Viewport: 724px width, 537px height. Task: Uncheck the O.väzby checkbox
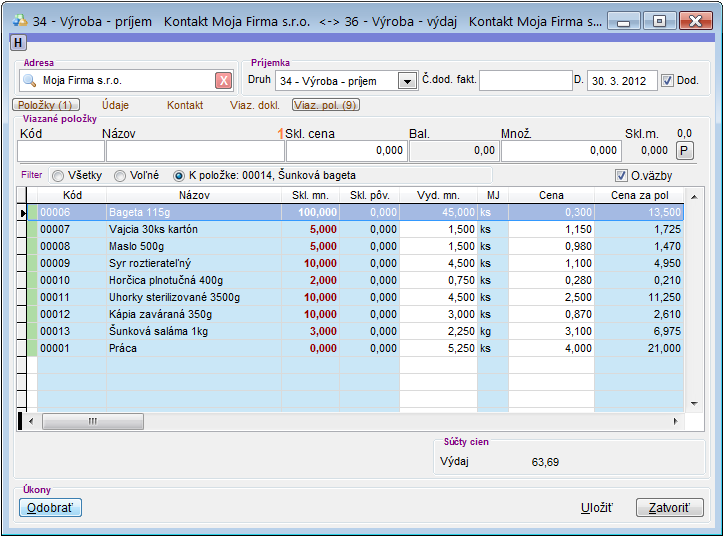(621, 176)
